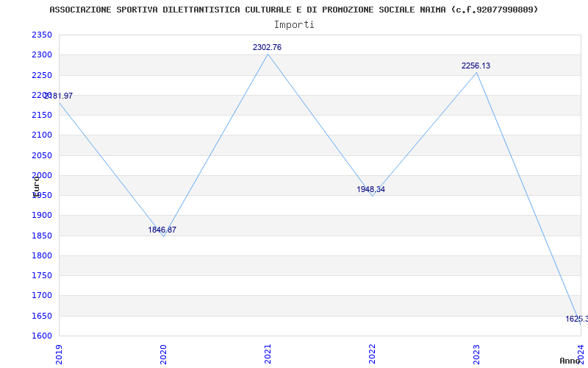588x368 pixels.
Task: Click y-axis tick value 1650
Action: coord(42,316)
